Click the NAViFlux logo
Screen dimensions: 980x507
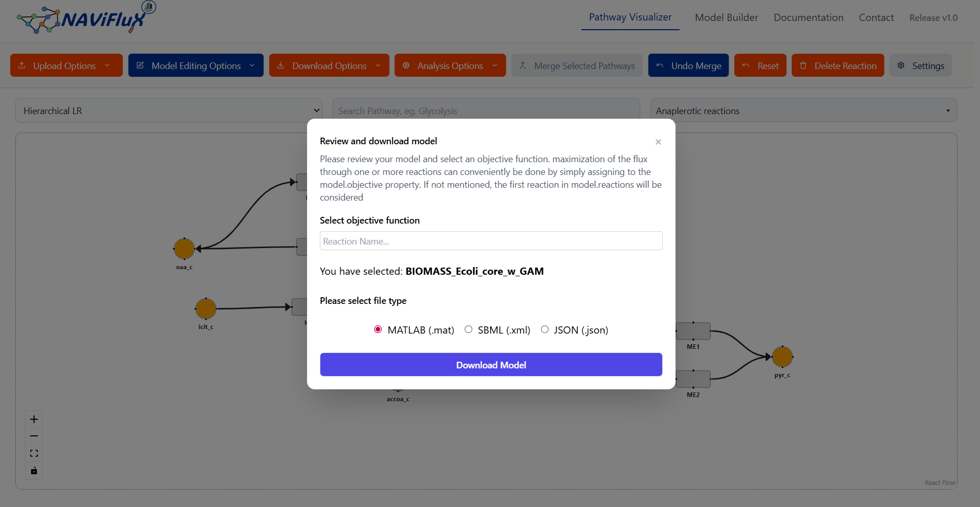pyautogui.click(x=85, y=18)
